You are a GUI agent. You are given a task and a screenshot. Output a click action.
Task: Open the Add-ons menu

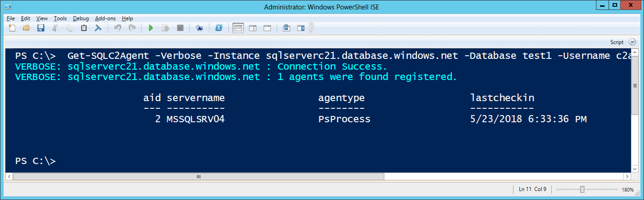(105, 18)
